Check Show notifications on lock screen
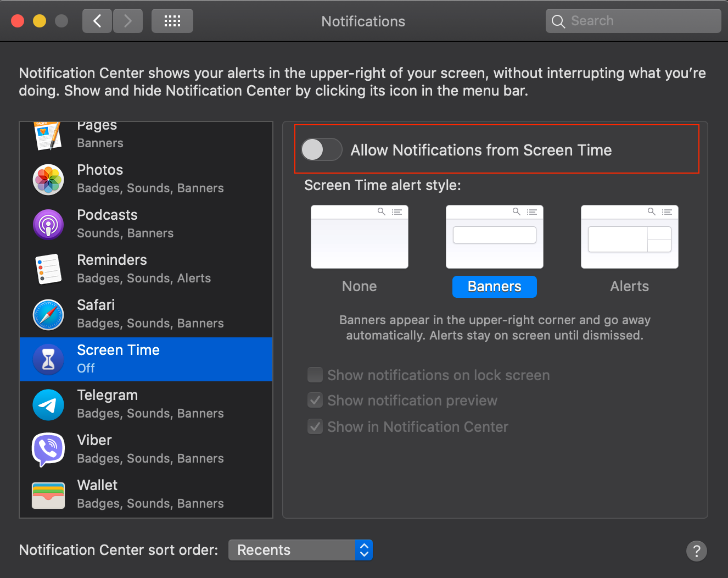The height and width of the screenshot is (578, 728). click(x=315, y=375)
